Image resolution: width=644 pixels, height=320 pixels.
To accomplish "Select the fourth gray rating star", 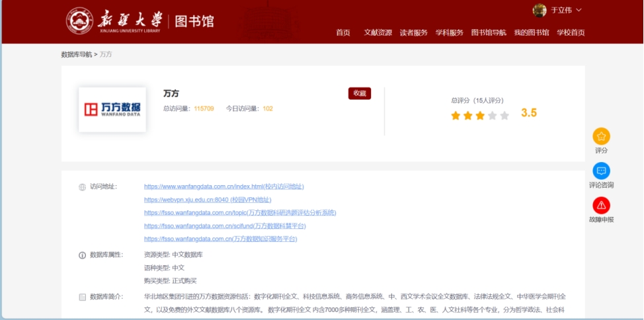I will click(493, 116).
